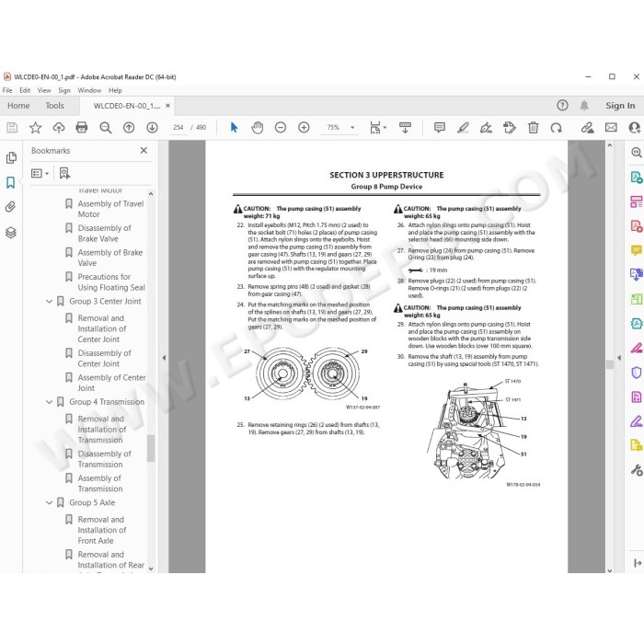Screen dimensions: 644x644
Task: Click the bookmarks panel scrollbar thumb
Action: click(151, 448)
